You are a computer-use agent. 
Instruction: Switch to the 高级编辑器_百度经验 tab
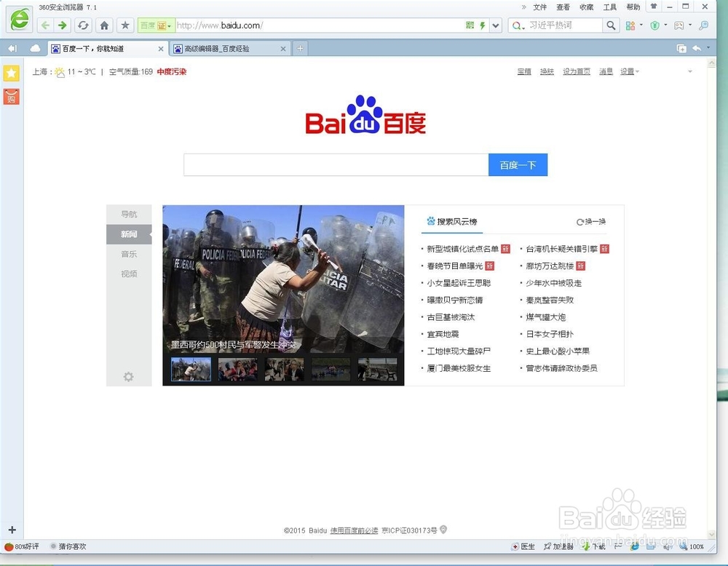(x=231, y=48)
